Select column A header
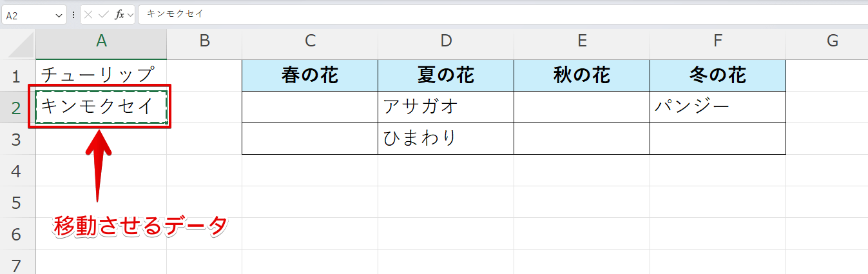This screenshot has width=868, height=274. [x=101, y=41]
